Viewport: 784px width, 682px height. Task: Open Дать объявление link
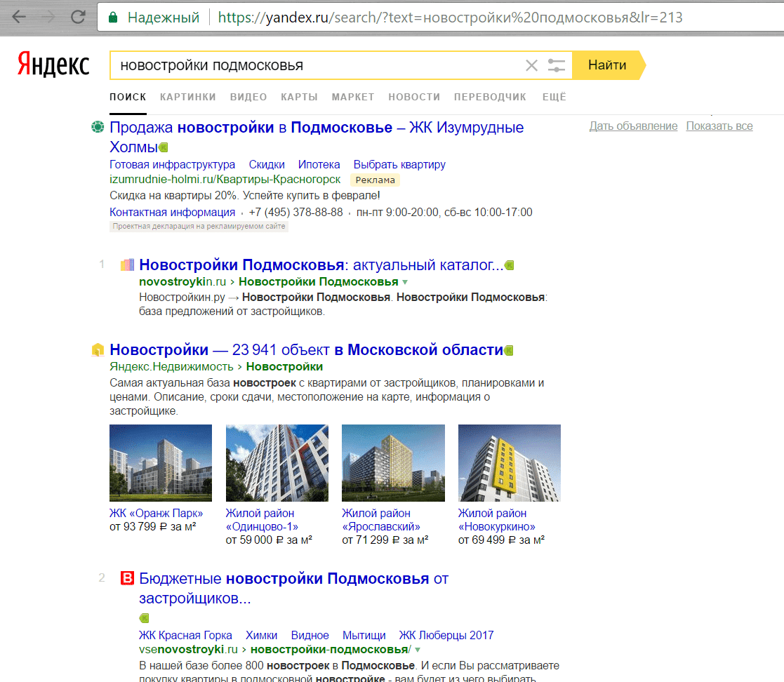633,126
